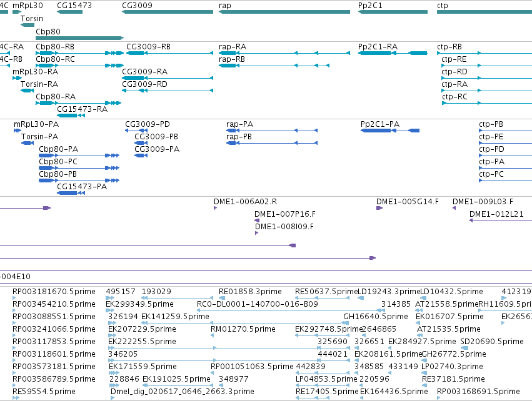The image size is (532, 401).
Task: Select the DME1-007P16.F clone label
Action: click(x=285, y=214)
